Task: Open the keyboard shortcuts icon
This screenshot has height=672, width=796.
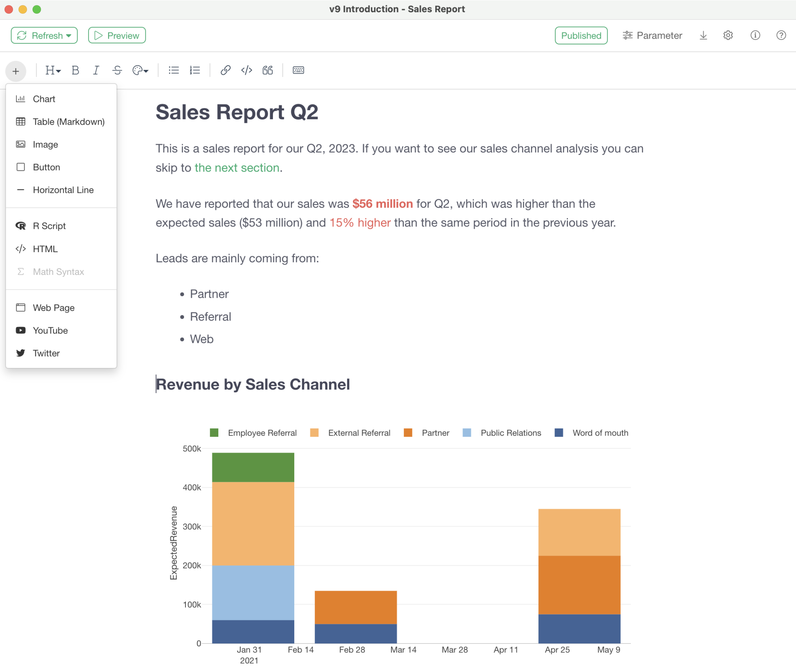Action: point(298,70)
